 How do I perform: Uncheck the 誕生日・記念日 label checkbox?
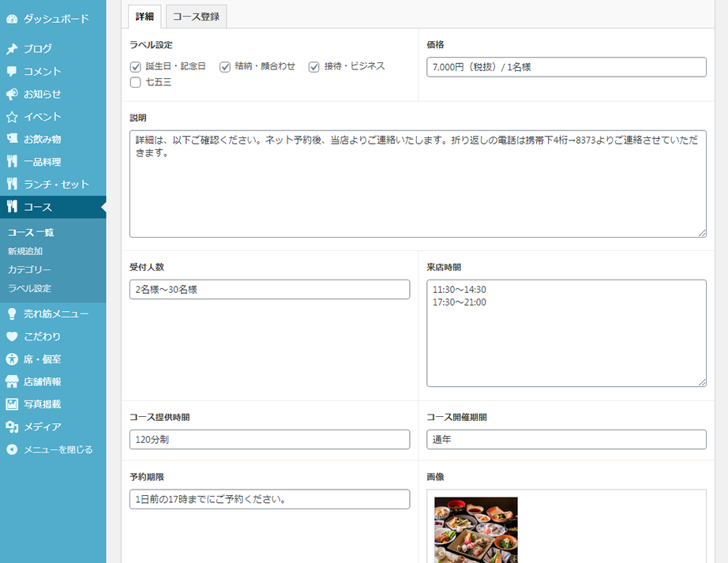pyautogui.click(x=136, y=67)
